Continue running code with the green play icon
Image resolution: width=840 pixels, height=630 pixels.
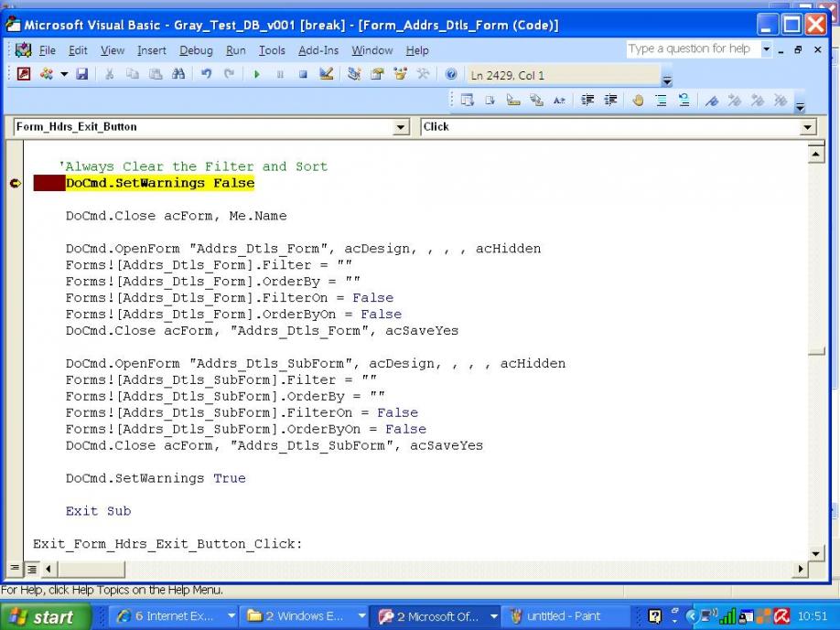pos(256,74)
